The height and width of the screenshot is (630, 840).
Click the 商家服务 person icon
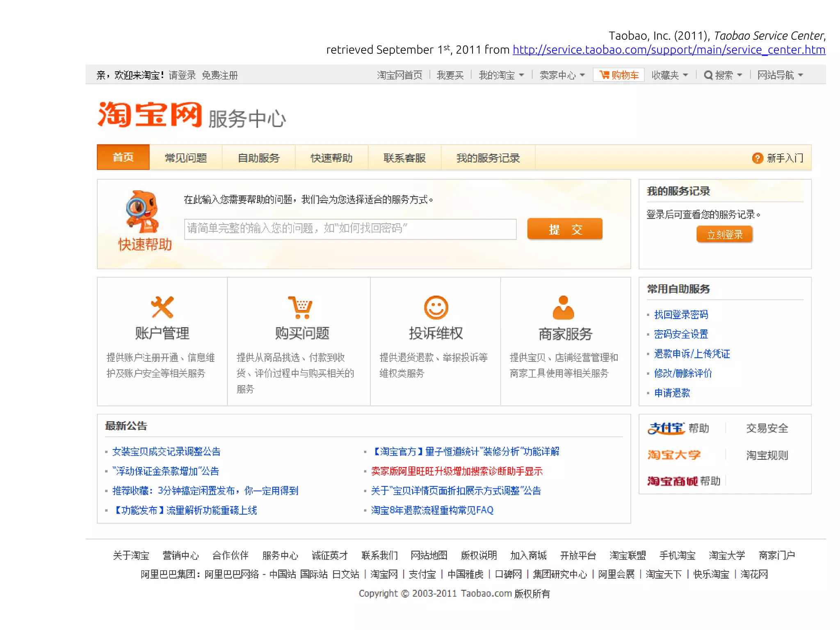click(x=563, y=308)
